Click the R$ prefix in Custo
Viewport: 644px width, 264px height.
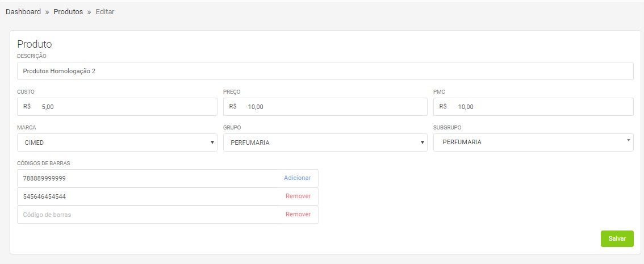[27, 107]
